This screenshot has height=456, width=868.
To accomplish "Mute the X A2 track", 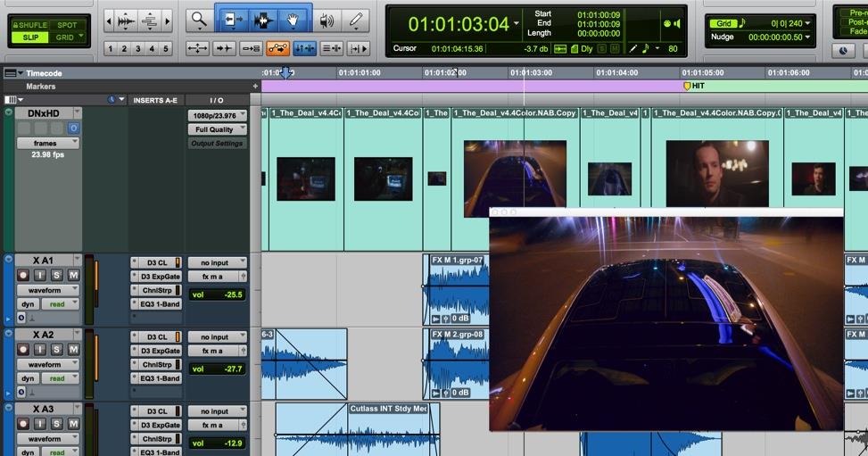I will pyautogui.click(x=73, y=350).
